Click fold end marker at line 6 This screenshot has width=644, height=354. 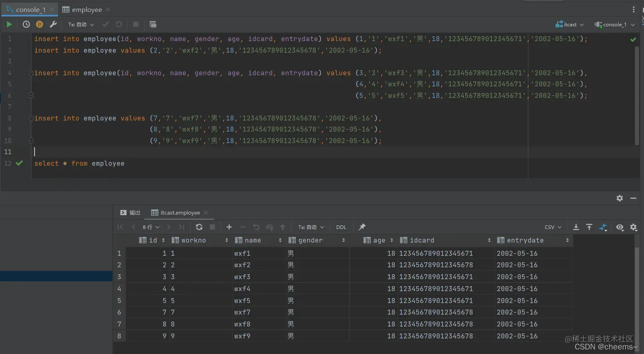point(31,95)
